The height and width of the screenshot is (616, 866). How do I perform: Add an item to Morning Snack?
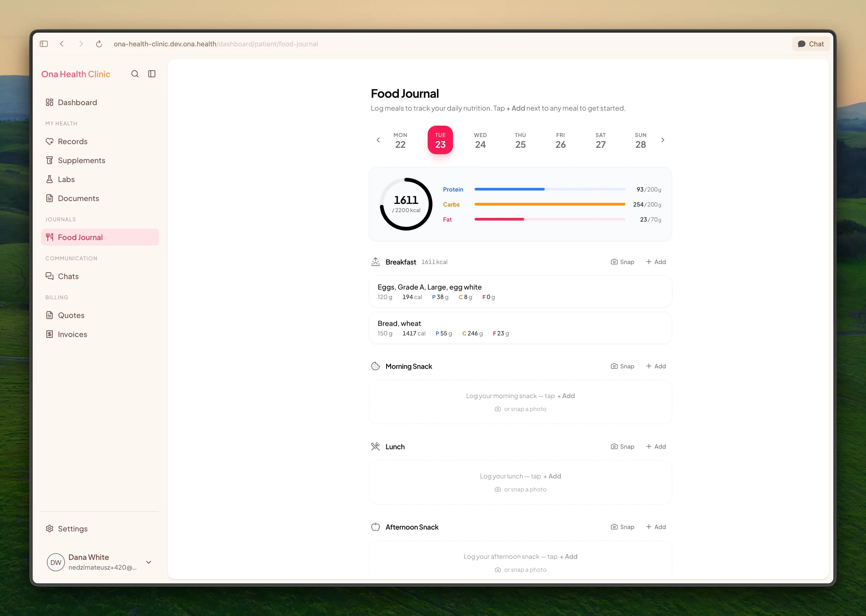[656, 366]
